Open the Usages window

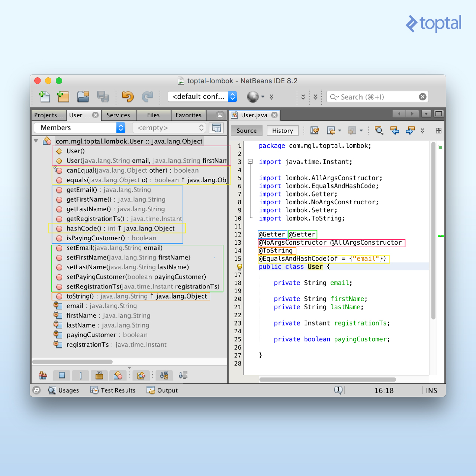click(64, 390)
